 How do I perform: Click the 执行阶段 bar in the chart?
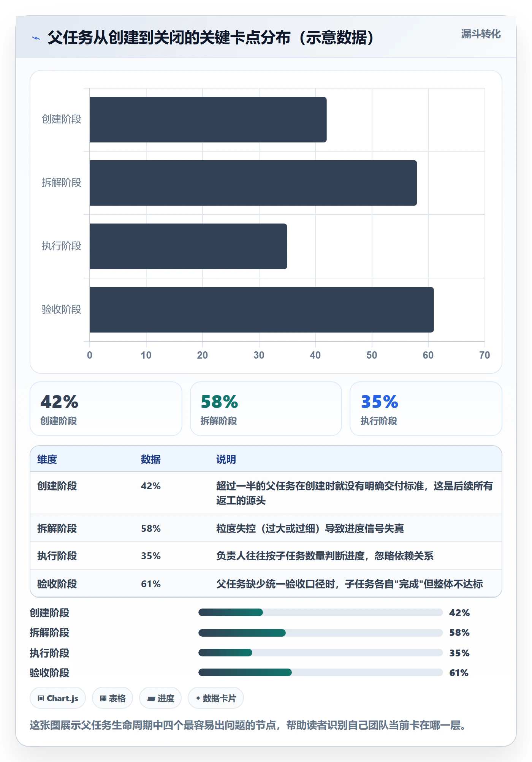coord(188,247)
